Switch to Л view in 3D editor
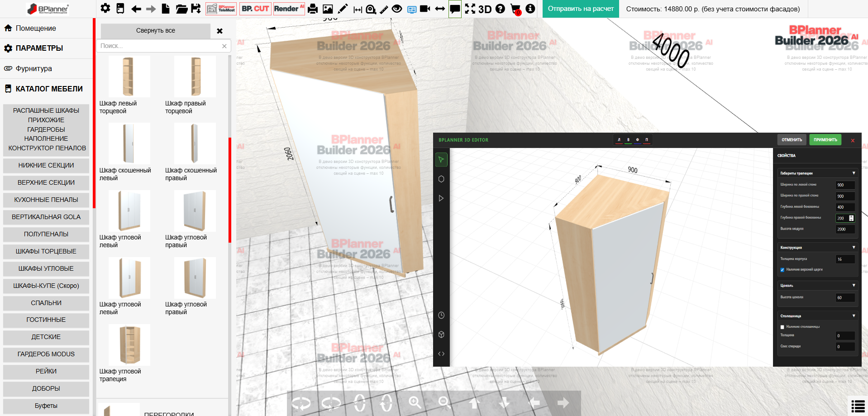The width and height of the screenshot is (868, 416). click(x=619, y=140)
